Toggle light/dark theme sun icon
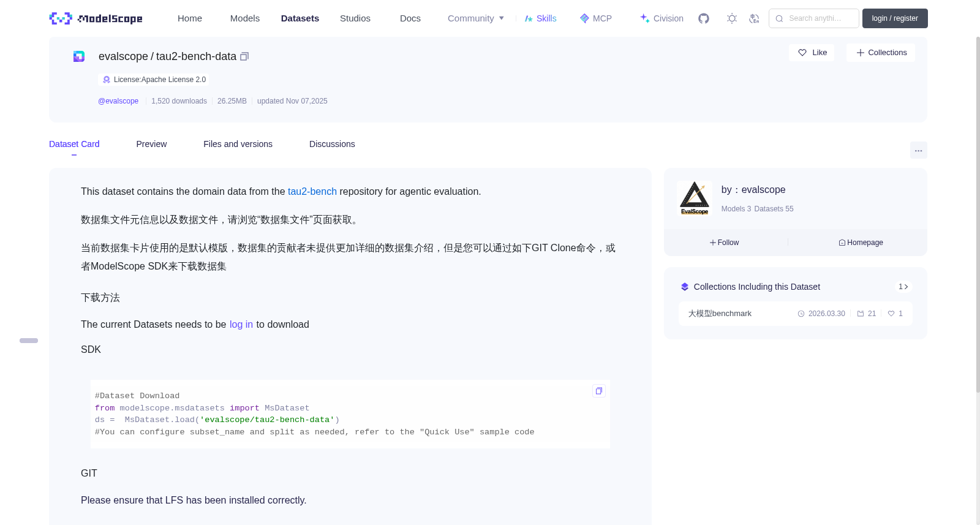The width and height of the screenshot is (980, 525). tap(732, 18)
